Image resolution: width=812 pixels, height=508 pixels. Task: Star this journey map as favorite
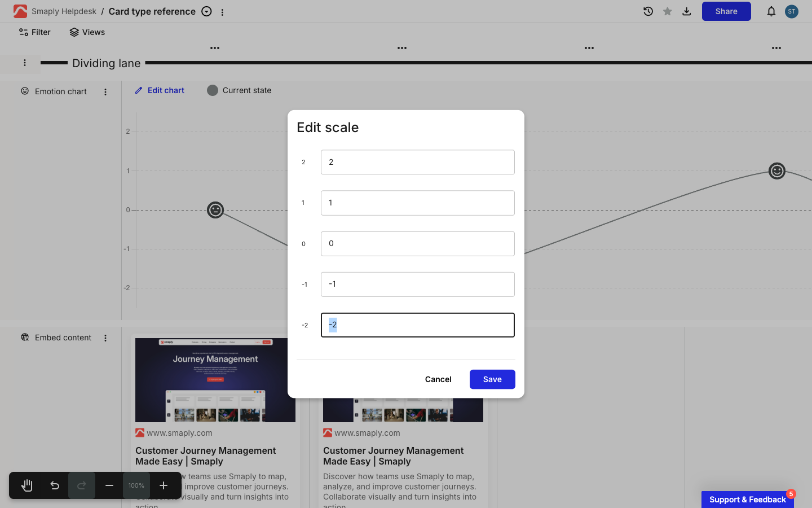click(668, 11)
